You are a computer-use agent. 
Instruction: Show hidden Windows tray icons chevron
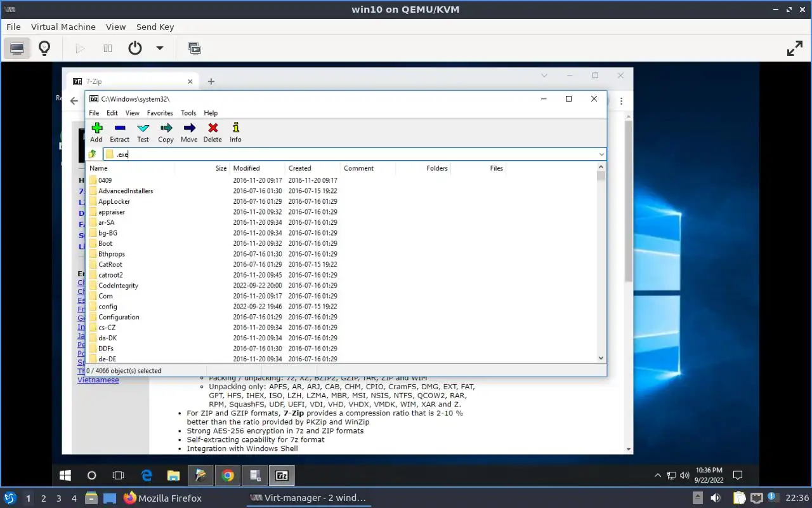[x=658, y=475]
